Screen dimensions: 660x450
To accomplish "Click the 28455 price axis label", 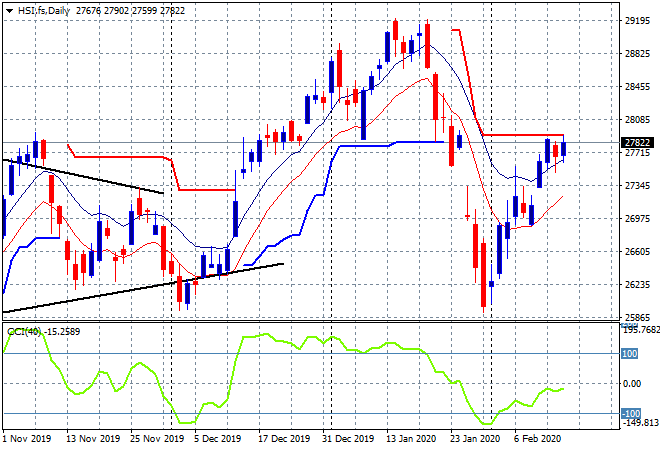I will point(637,87).
